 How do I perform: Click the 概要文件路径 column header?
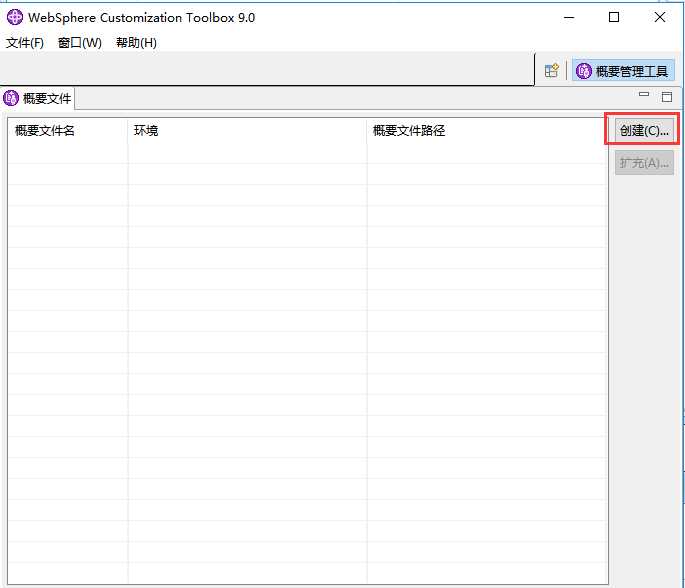click(487, 130)
